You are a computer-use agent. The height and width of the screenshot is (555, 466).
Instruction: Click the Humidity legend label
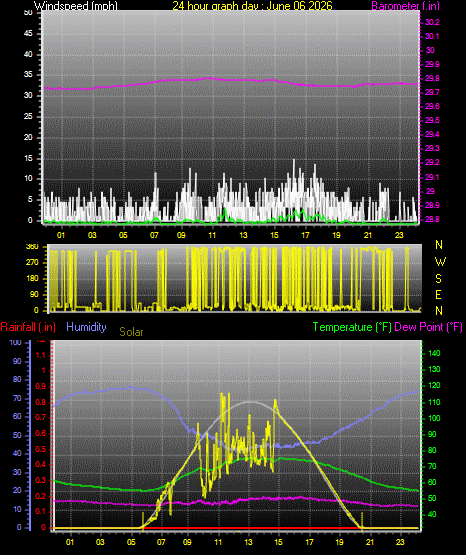(86, 327)
